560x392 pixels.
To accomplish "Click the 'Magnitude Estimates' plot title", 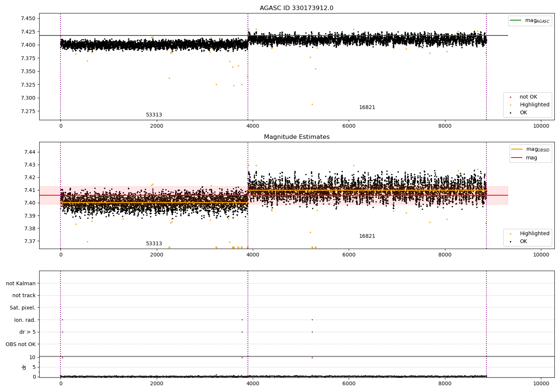I will tap(296, 137).
